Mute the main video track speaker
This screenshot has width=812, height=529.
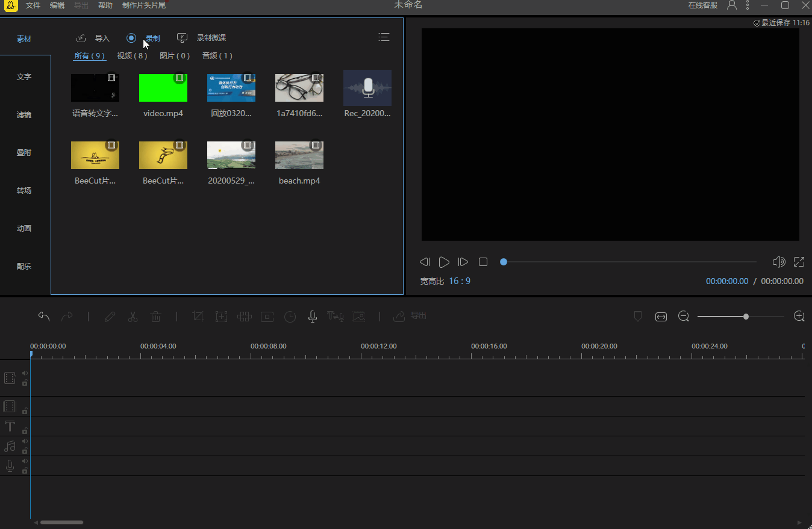click(x=25, y=374)
